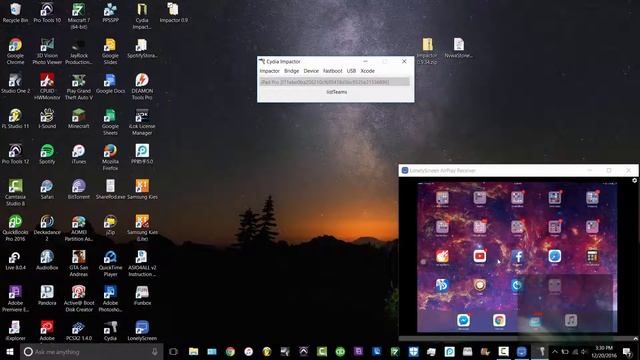Select the Safari desktop icon
The image size is (640, 360).
tap(47, 189)
